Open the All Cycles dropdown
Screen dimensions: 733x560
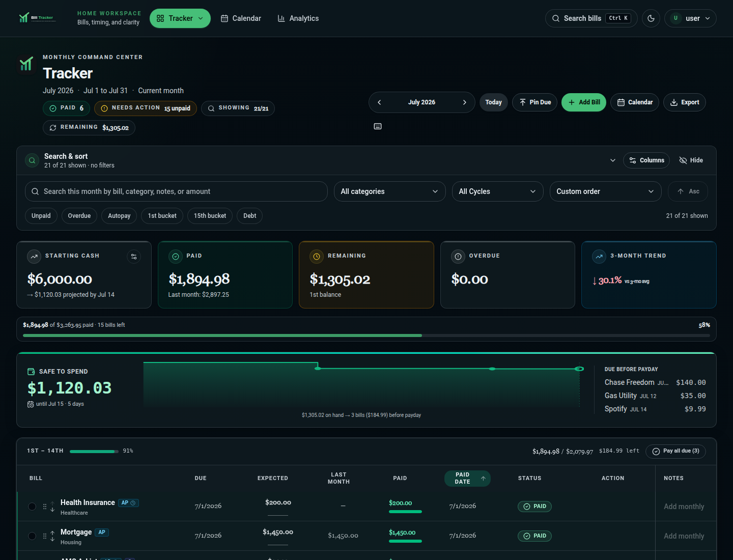click(x=498, y=191)
